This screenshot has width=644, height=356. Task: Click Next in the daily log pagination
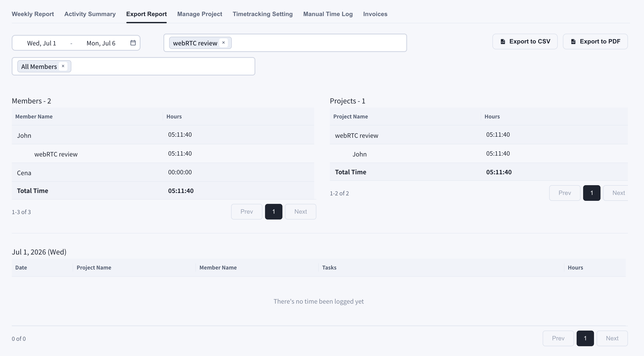click(612, 338)
